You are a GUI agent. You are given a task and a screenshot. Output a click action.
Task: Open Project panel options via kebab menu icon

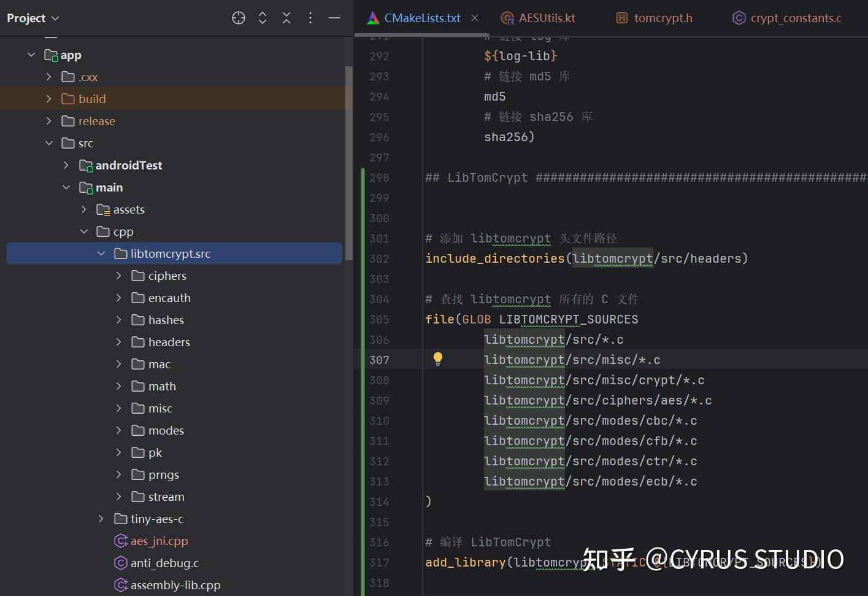point(310,18)
